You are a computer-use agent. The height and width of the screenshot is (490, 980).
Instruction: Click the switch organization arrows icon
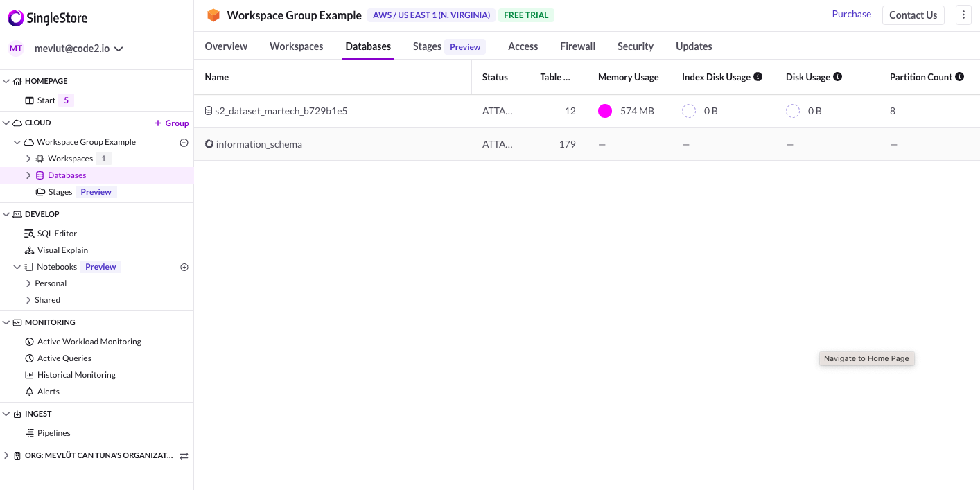(184, 456)
